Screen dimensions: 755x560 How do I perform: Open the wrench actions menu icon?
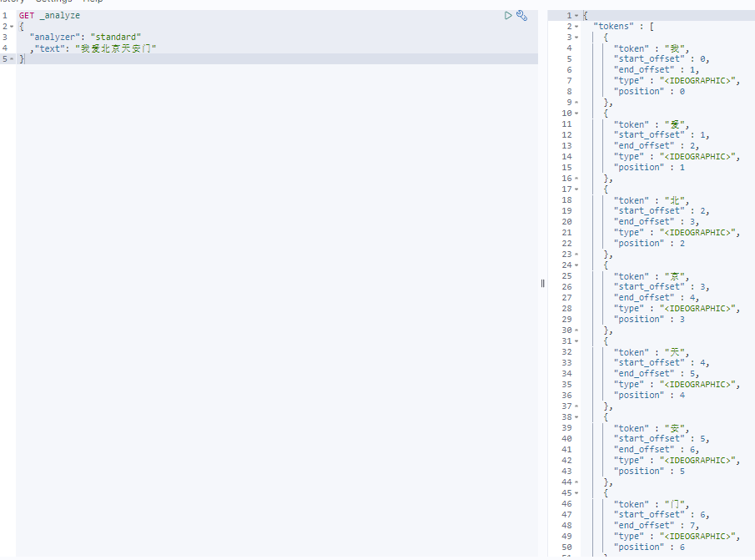pyautogui.click(x=522, y=15)
